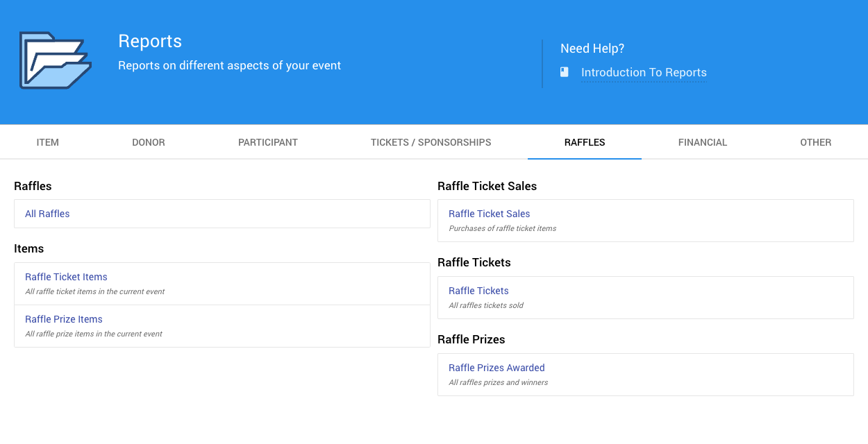The height and width of the screenshot is (444, 868).
Task: Switch to the Item tab
Action: [x=47, y=142]
